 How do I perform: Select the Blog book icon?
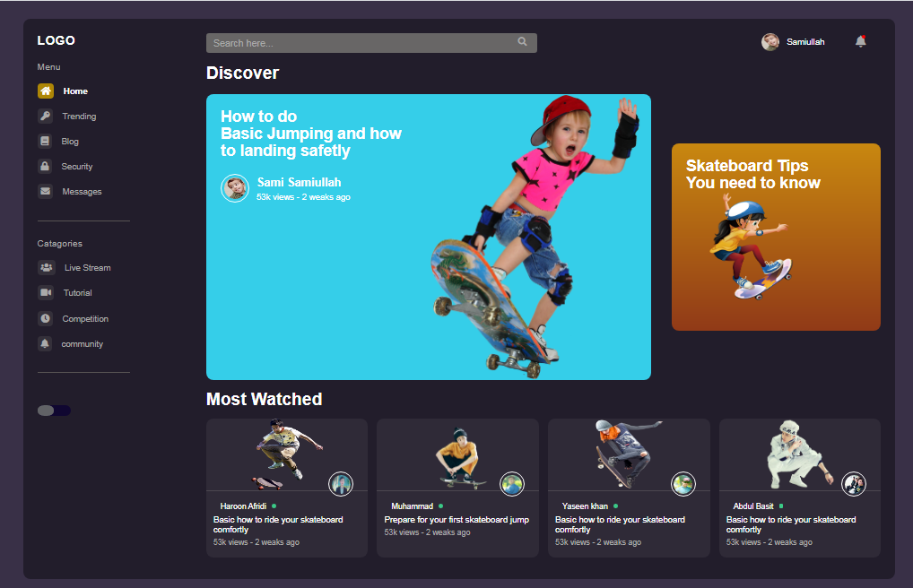point(45,142)
